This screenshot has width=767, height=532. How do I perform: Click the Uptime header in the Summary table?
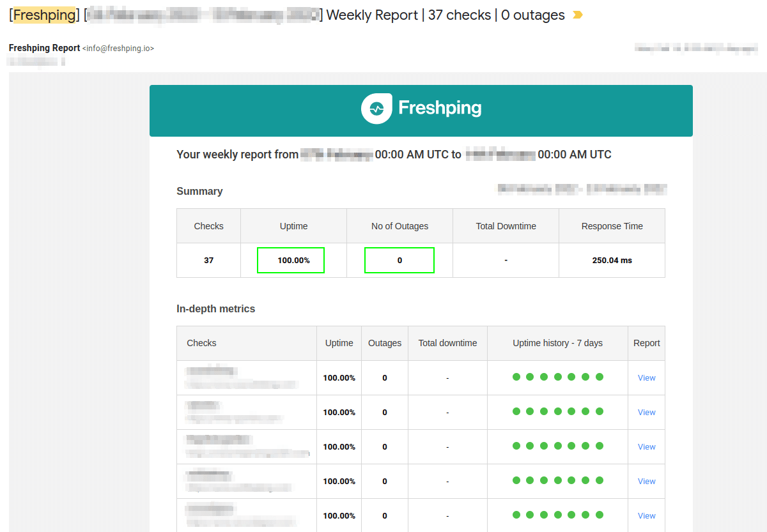(x=293, y=226)
